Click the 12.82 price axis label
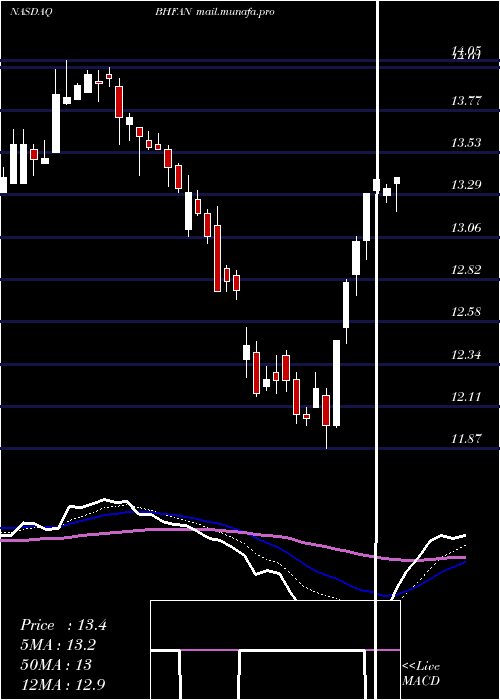 pyautogui.click(x=466, y=270)
